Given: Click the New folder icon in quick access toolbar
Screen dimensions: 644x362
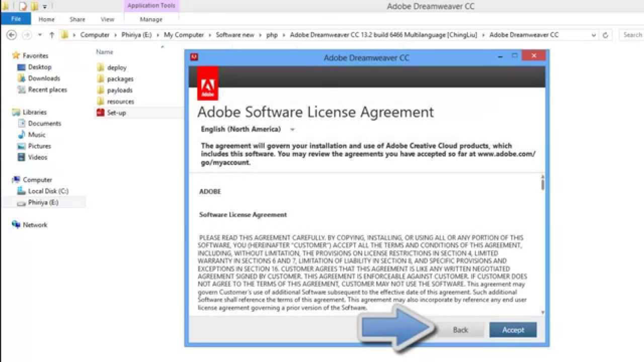Looking at the screenshot, I should point(34,7).
